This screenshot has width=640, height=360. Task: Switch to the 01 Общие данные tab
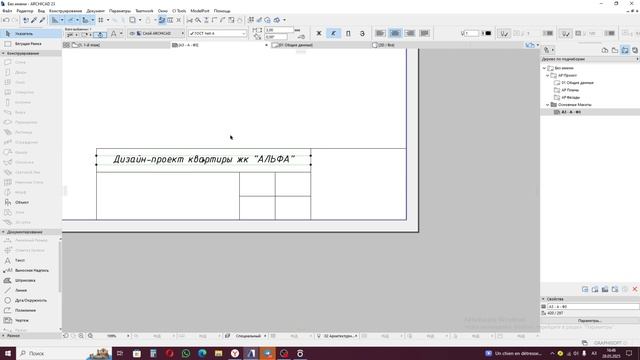[296, 45]
